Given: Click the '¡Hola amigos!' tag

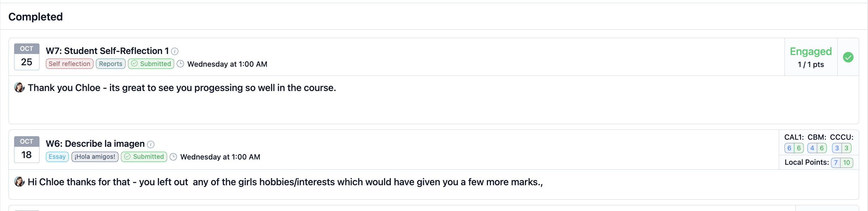Looking at the screenshot, I should click(x=95, y=157).
